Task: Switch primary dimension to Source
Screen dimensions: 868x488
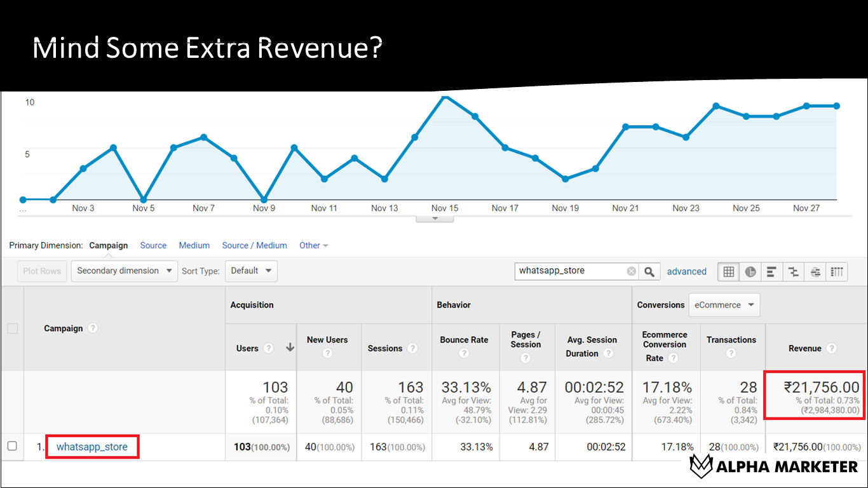Action: [153, 245]
